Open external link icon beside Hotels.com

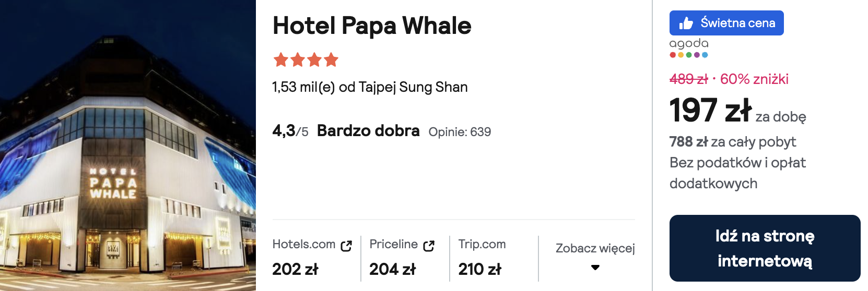pos(346,246)
